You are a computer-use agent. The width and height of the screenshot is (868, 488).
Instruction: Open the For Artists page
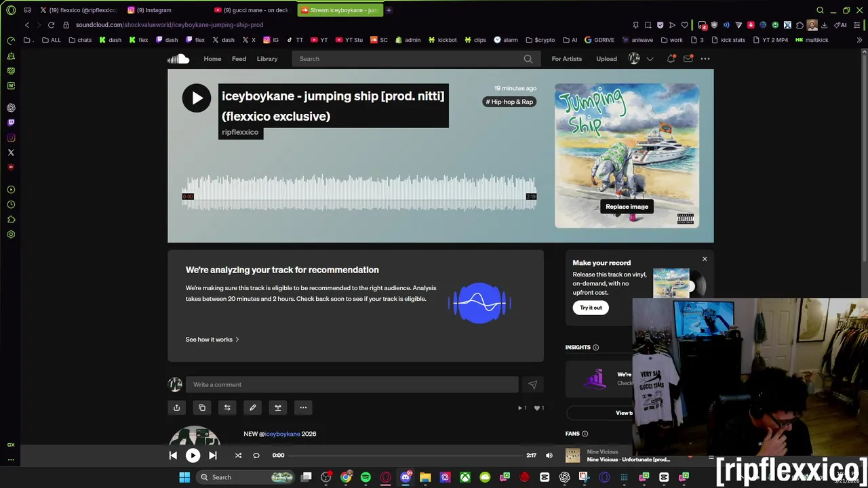566,59
